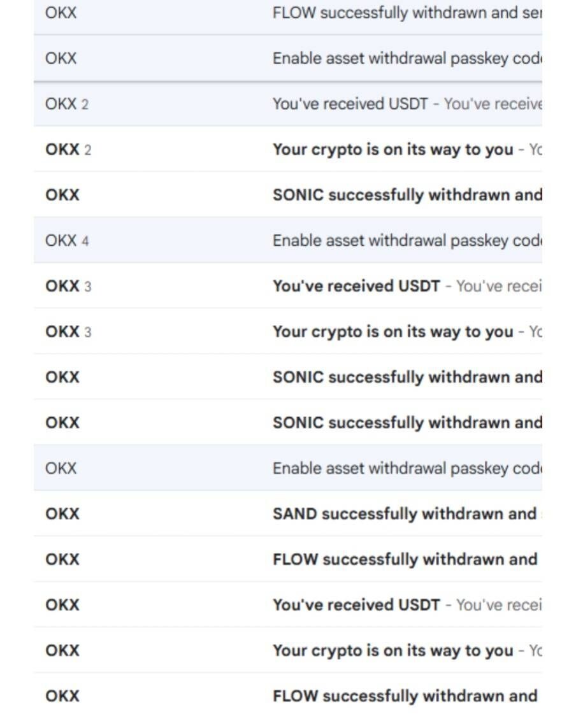
Task: Open the SAND successfully withdrawn email
Action: (404, 514)
